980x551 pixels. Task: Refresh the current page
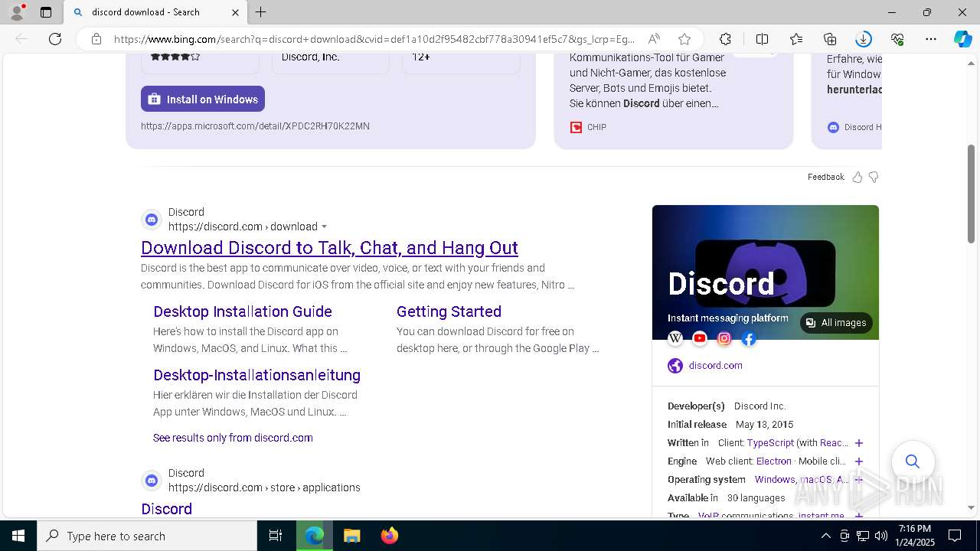click(x=55, y=39)
